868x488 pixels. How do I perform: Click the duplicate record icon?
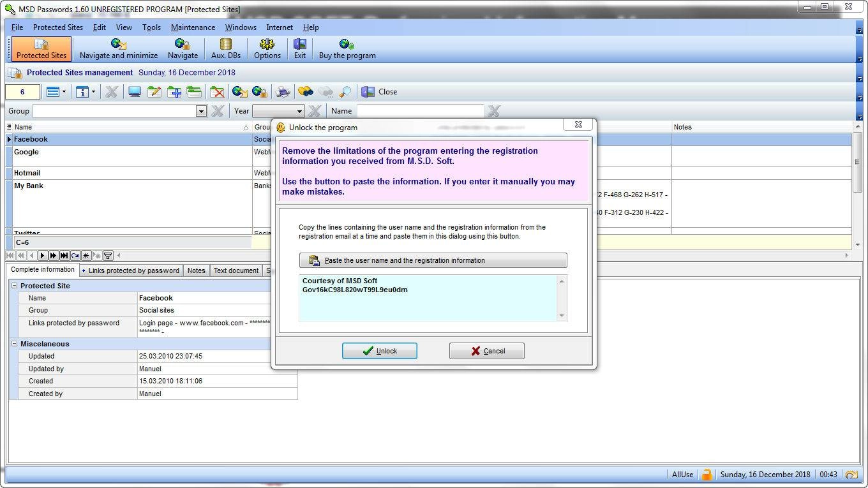(x=194, y=92)
